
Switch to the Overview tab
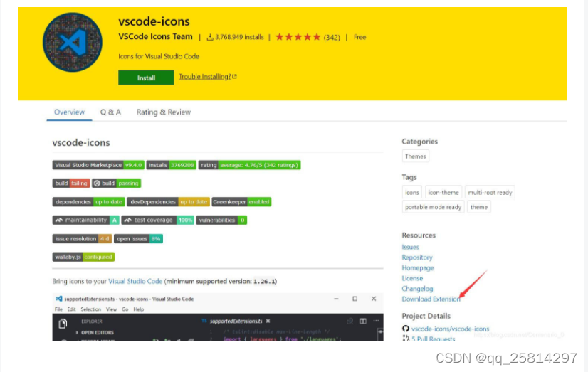click(69, 112)
